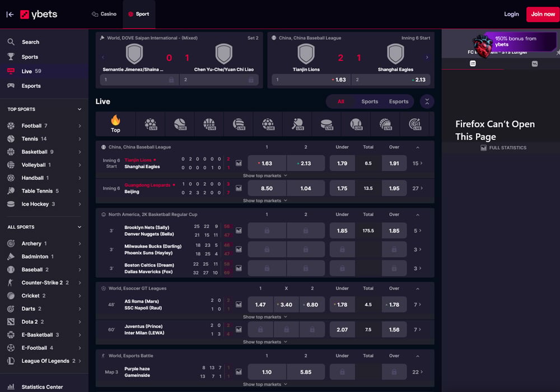Show next featured match with right arrow
The height and width of the screenshot is (392, 560).
[427, 57]
